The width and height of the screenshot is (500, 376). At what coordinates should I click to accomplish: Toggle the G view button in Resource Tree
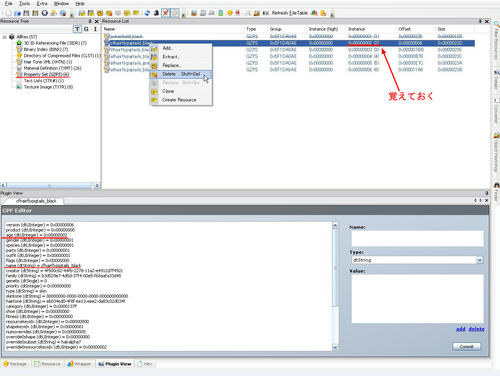(86, 29)
